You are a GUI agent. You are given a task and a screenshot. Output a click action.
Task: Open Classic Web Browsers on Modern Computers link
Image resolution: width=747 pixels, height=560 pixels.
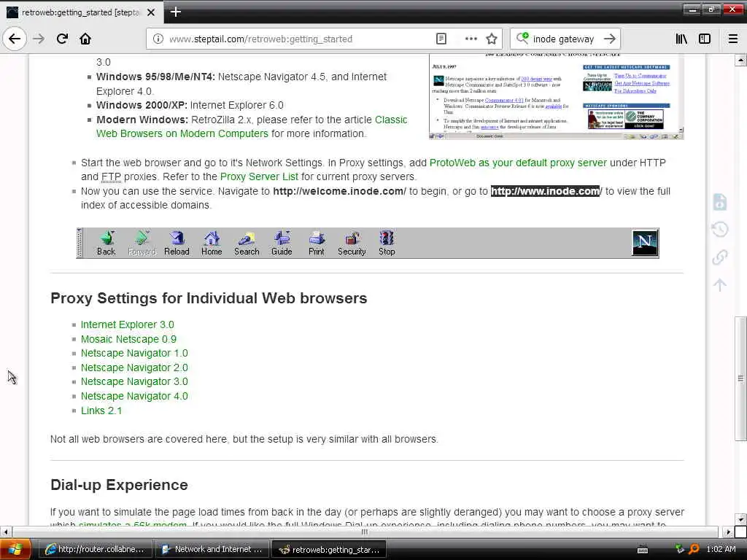[252, 127]
